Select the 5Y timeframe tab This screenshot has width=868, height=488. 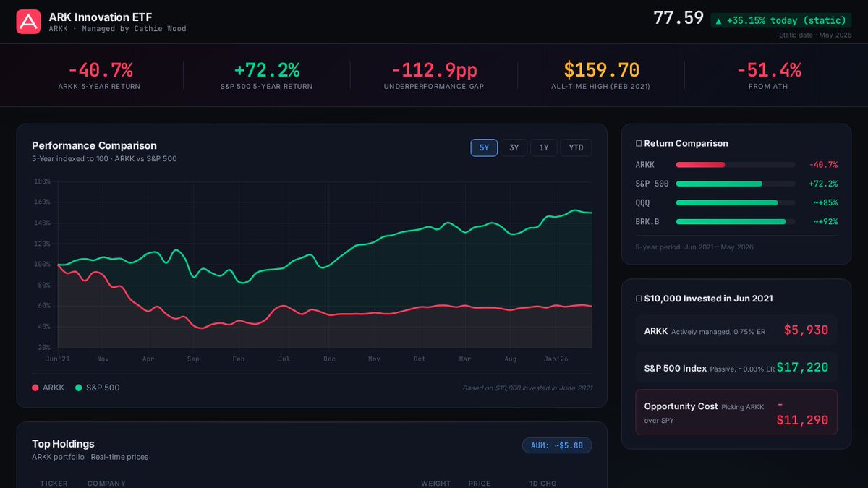pos(485,148)
